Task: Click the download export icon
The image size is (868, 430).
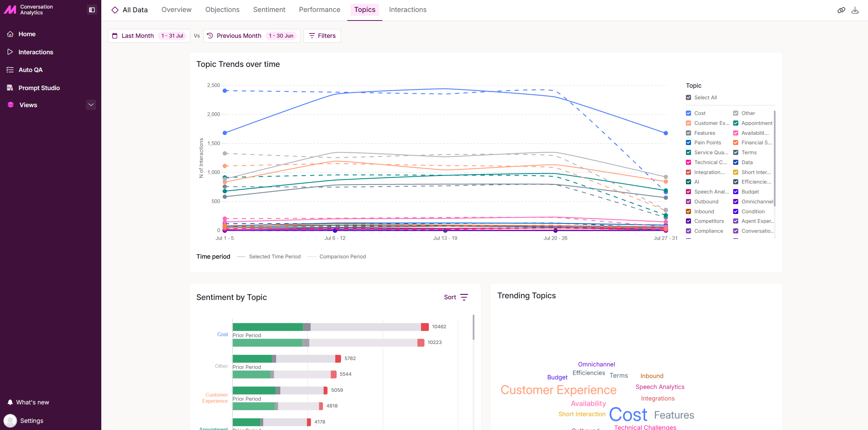Action: click(855, 10)
